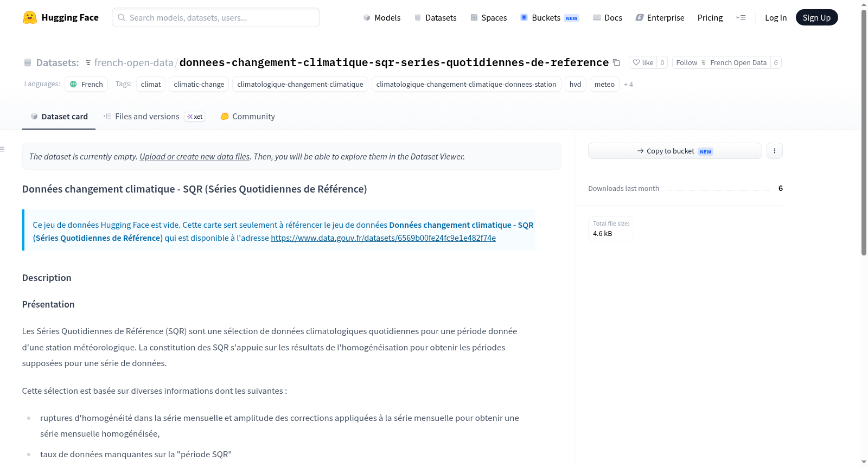Toggle the table of contents sidebar icon
The width and height of the screenshot is (868, 467).
point(2,149)
